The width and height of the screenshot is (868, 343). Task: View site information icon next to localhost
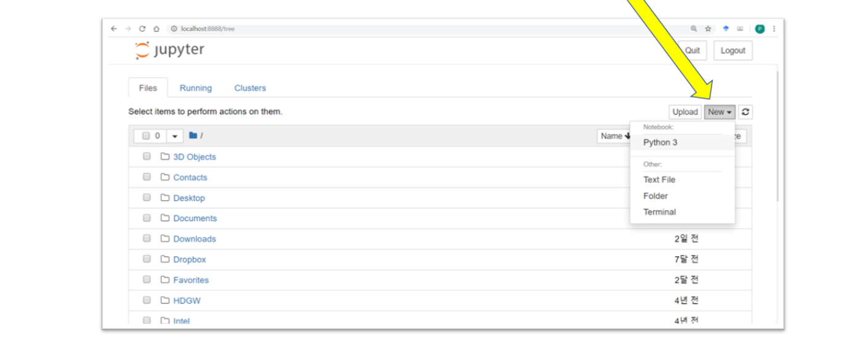(174, 28)
